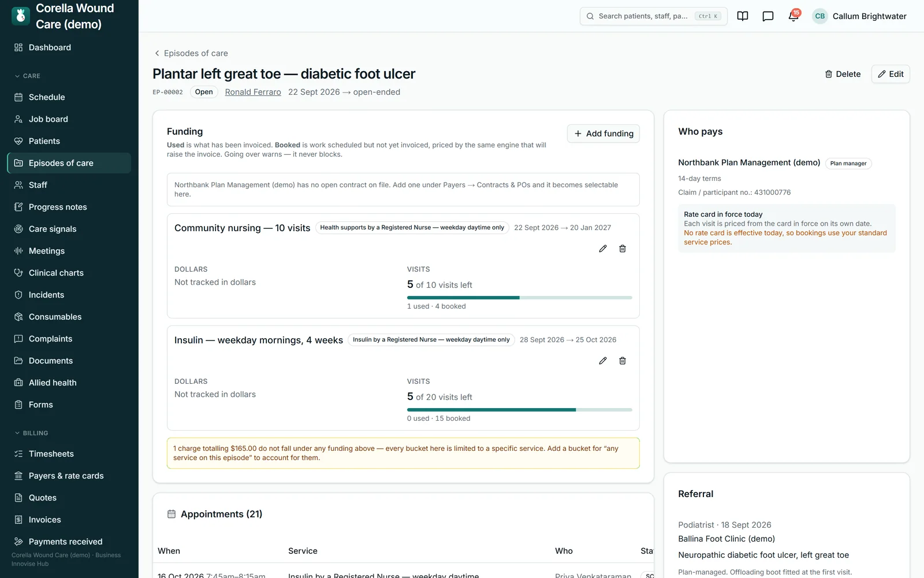Click the Corella Wound Care logo

[21, 16]
